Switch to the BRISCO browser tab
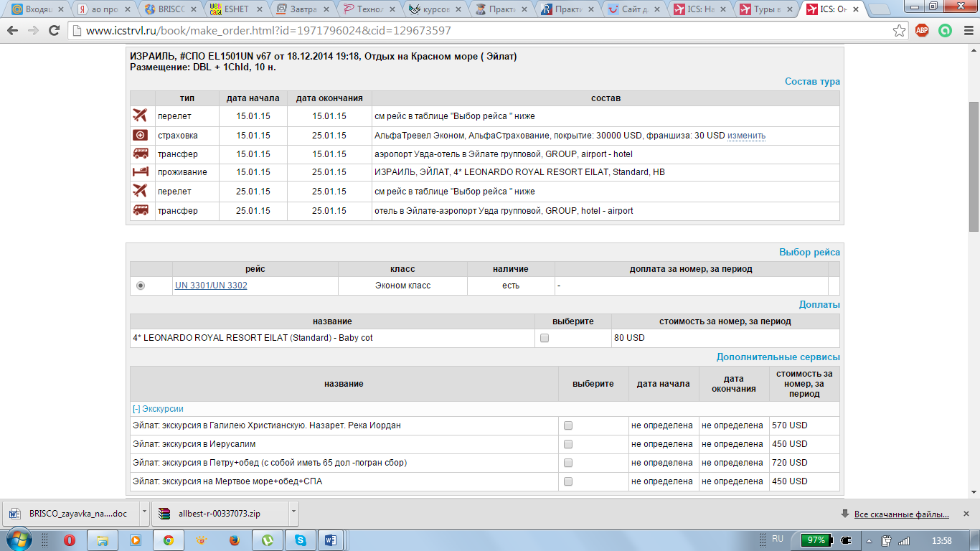The height and width of the screenshot is (551, 980). pyautogui.click(x=169, y=9)
